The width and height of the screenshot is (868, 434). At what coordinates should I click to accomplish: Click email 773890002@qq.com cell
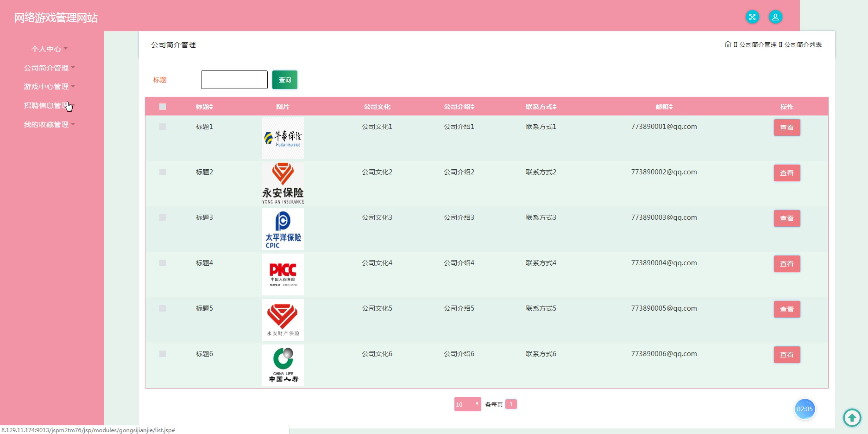point(664,172)
